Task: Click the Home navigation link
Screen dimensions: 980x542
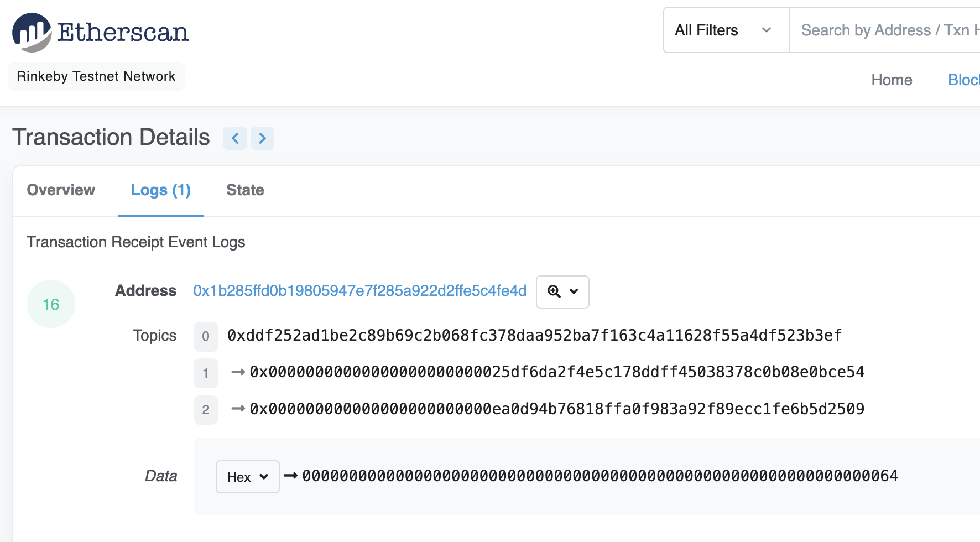Action: coord(892,80)
